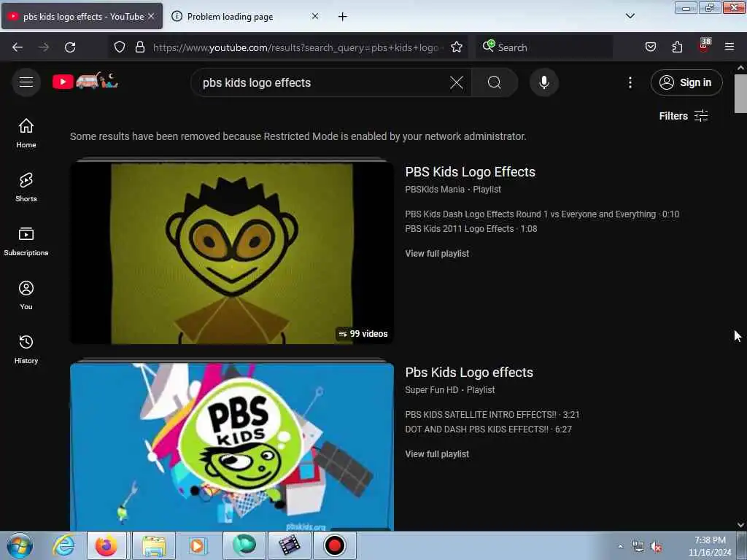Open a new browser tab
Viewport: 747px width, 560px height.
tap(343, 17)
